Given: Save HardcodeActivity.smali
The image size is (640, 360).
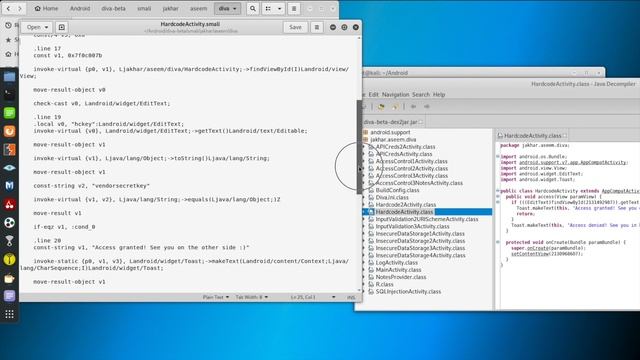Looking at the screenshot, I should 296,27.
